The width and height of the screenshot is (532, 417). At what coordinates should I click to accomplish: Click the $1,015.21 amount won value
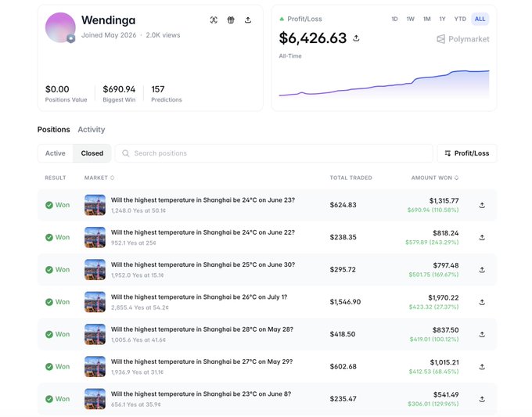444,362
